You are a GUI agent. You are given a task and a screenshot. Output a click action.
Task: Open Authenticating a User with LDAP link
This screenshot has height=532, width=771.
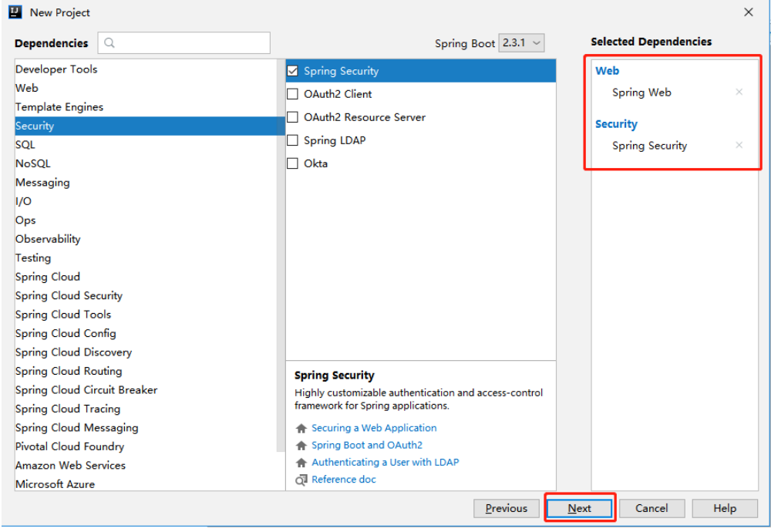point(385,463)
